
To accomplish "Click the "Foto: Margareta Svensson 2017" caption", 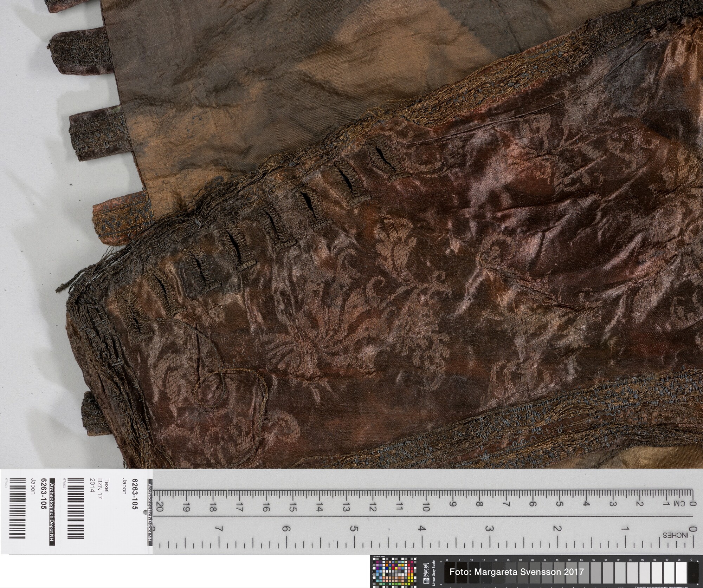I will coord(517,571).
